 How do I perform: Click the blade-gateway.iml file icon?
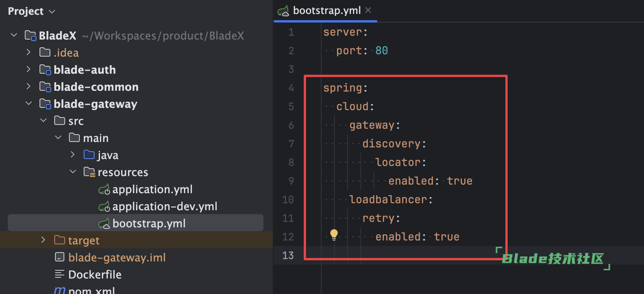(x=60, y=257)
